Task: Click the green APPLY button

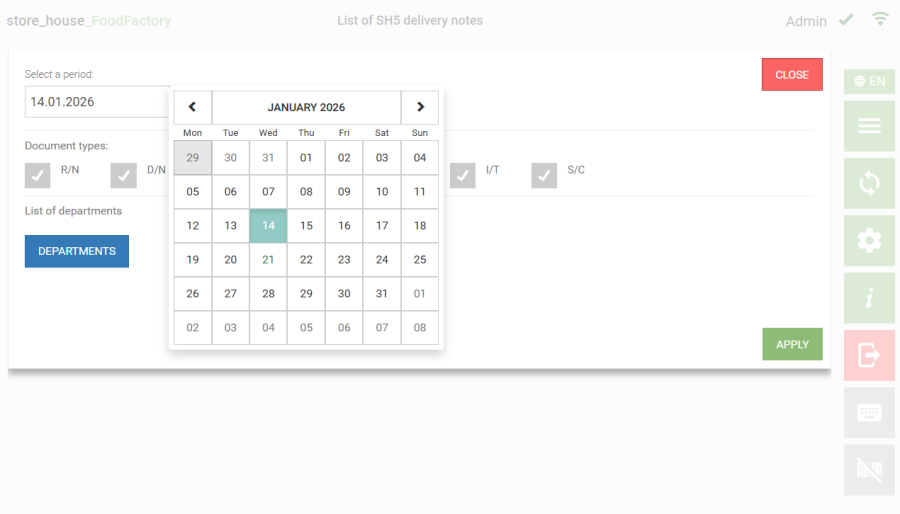Action: (x=792, y=344)
